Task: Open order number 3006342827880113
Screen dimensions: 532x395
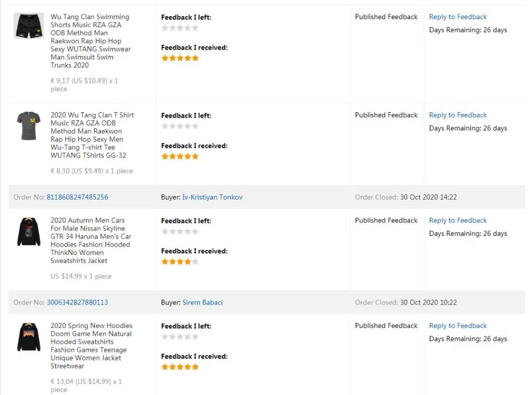Action: (77, 302)
